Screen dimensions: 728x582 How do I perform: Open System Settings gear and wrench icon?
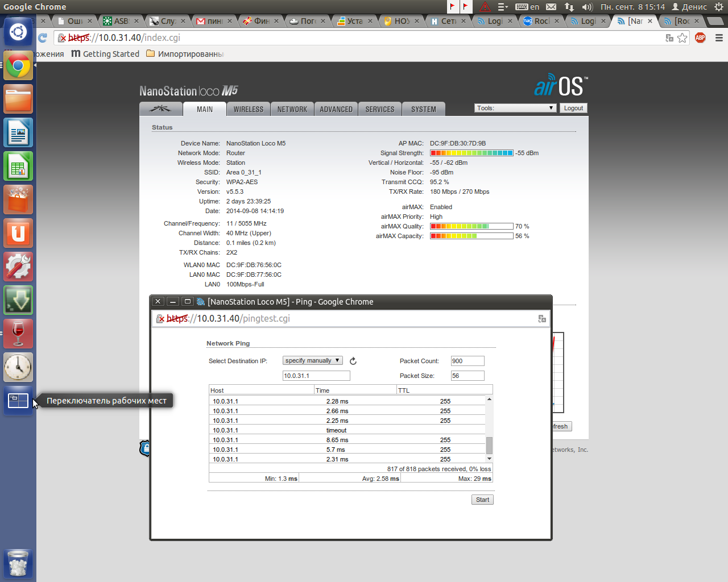click(18, 267)
